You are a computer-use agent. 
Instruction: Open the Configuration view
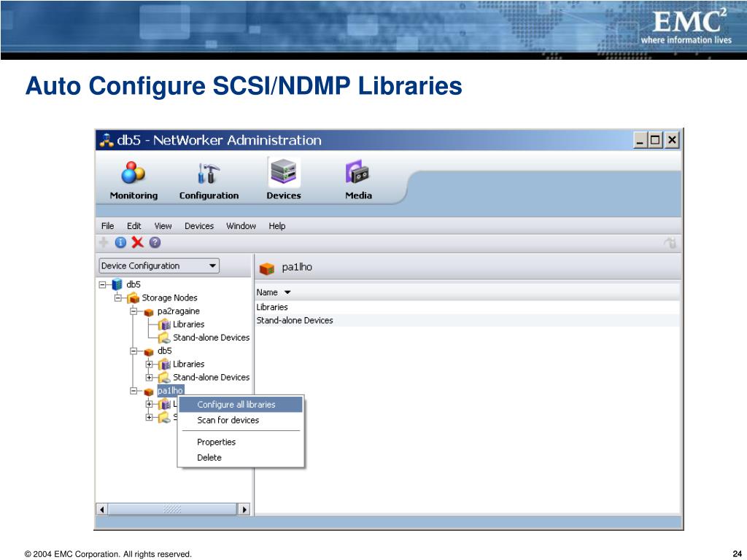pos(209,181)
